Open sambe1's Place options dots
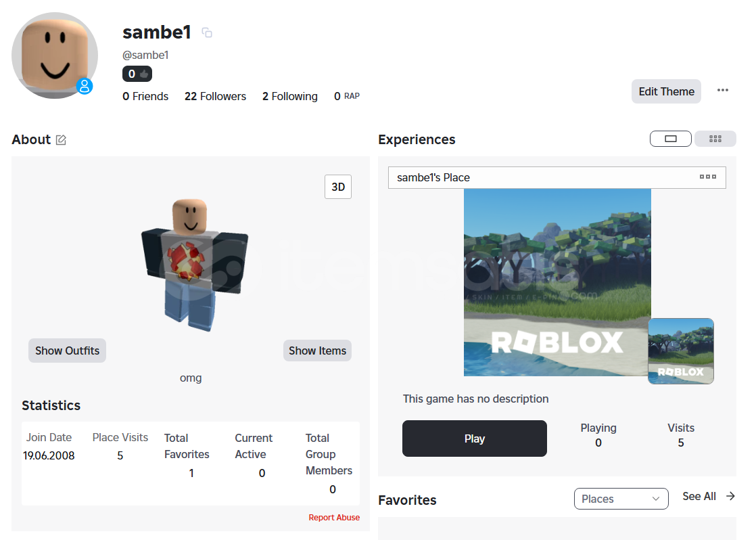The height and width of the screenshot is (540, 756). click(707, 177)
